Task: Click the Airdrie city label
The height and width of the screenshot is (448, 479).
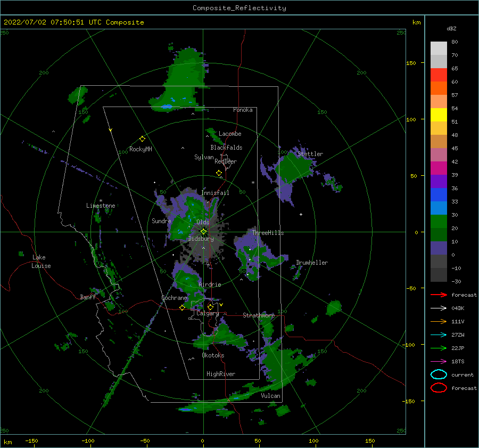Action: coord(210,284)
